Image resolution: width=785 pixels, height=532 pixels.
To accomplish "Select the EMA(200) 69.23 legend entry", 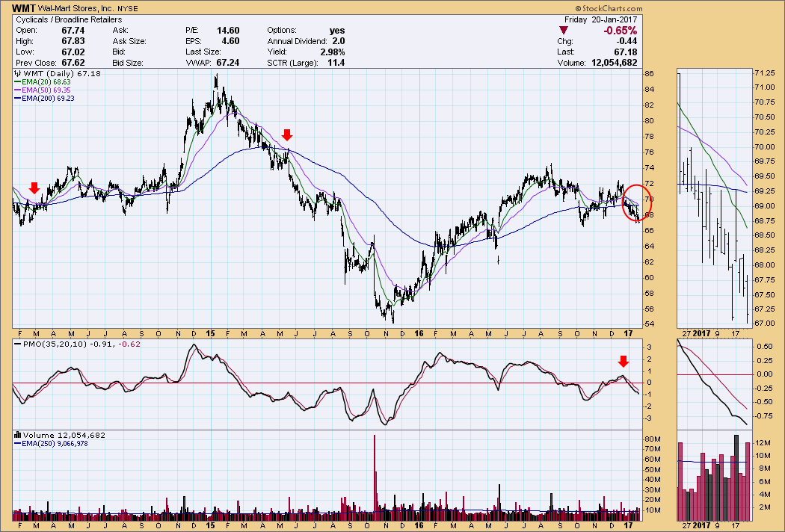I will 45,99.
